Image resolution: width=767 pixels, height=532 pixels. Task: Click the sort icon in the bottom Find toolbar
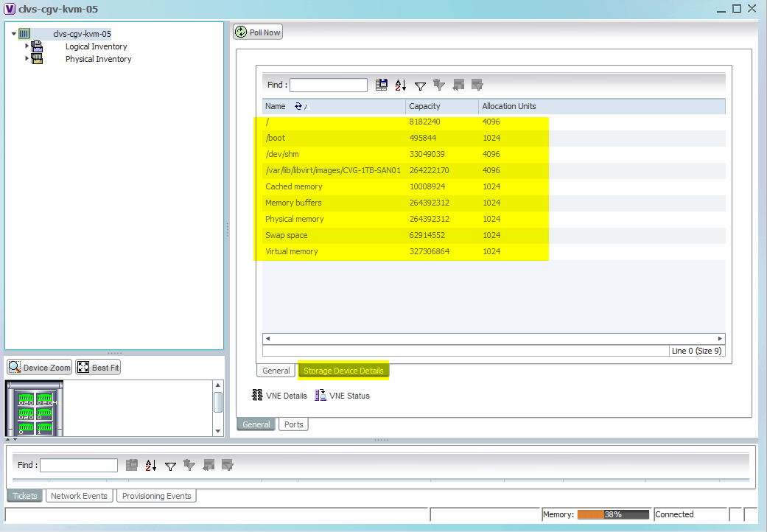pos(150,465)
